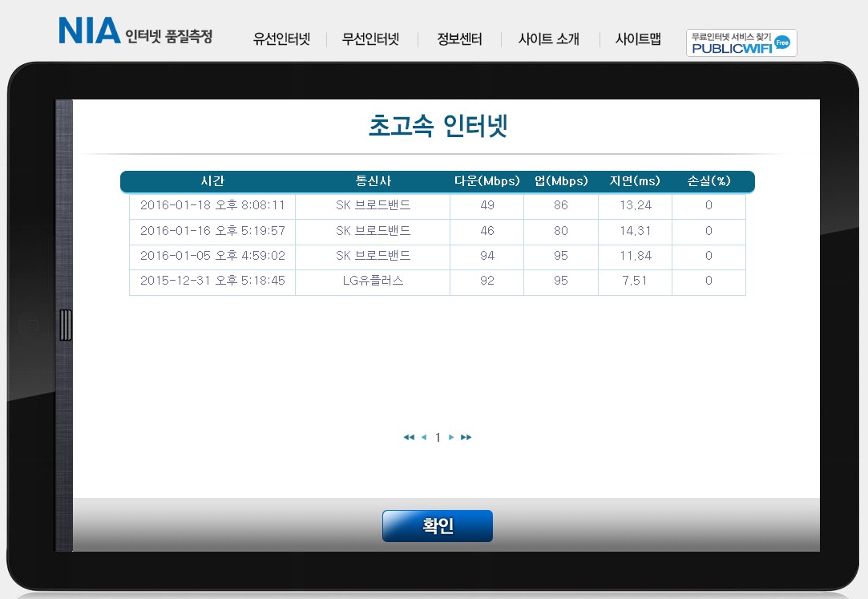The height and width of the screenshot is (599, 868).
Task: Click the tablet side handle grip
Action: tap(66, 325)
